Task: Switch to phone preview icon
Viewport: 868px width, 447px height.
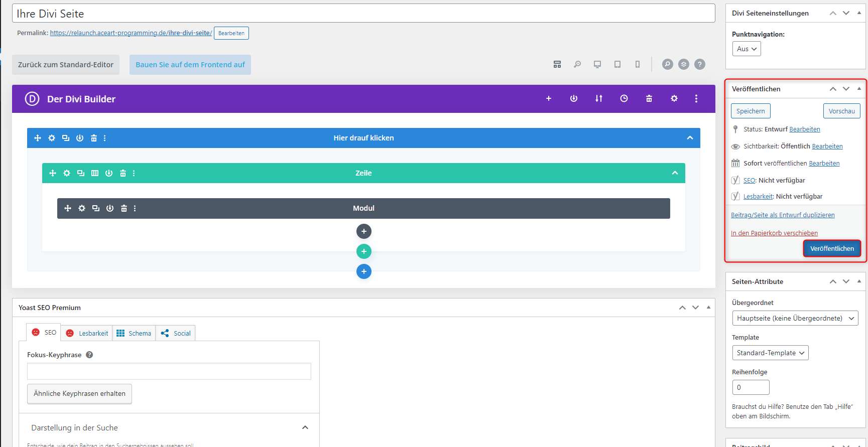Action: pyautogui.click(x=637, y=64)
